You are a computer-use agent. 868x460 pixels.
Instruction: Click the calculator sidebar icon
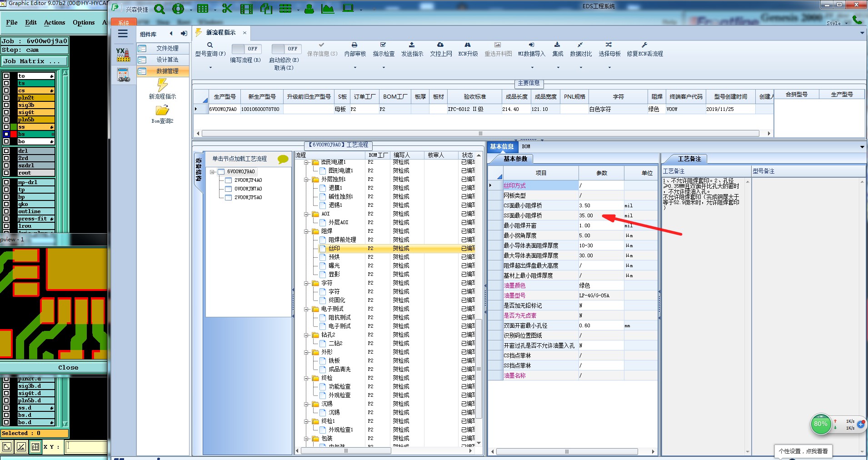124,75
